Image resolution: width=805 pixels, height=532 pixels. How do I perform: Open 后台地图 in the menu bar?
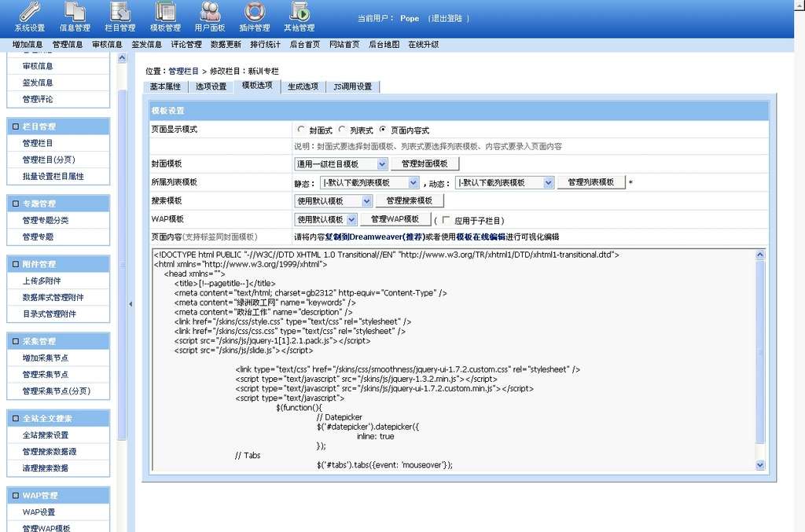(384, 45)
